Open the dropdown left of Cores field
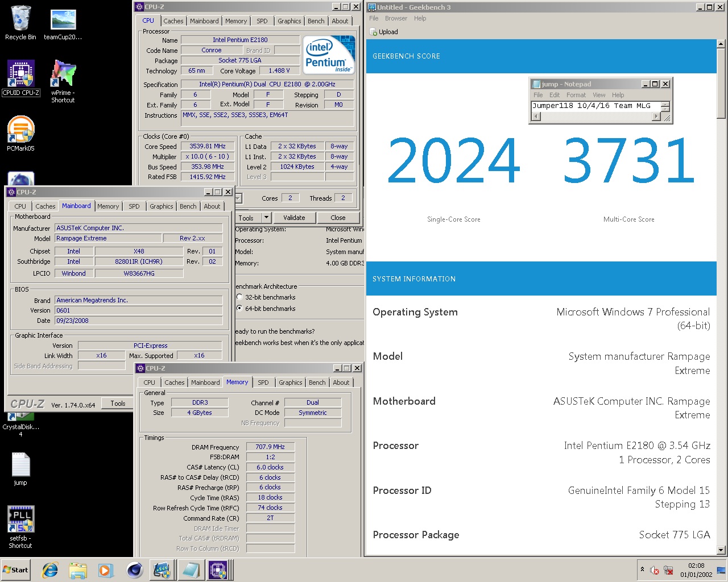The width and height of the screenshot is (728, 582). click(x=239, y=198)
